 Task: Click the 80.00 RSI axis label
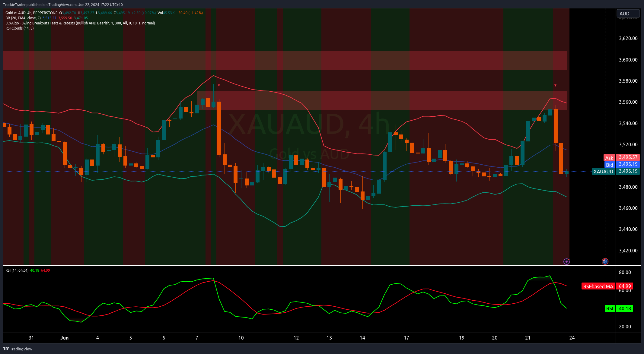[625, 272]
